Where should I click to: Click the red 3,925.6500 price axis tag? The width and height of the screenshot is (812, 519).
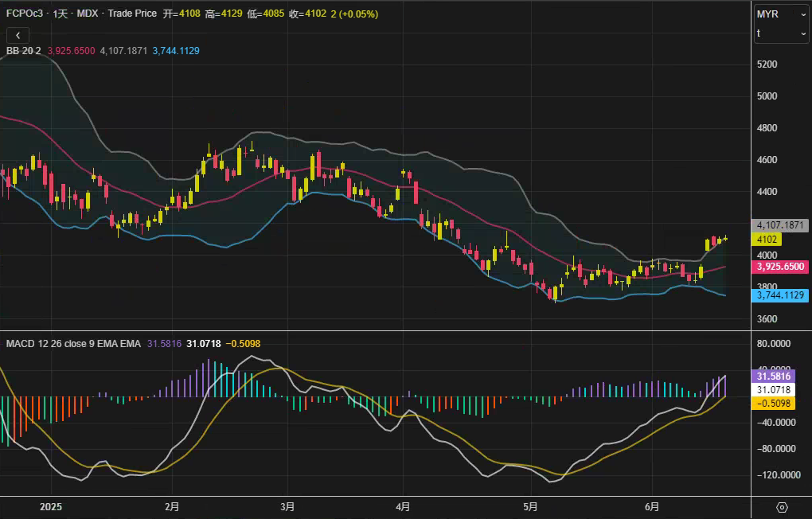click(x=780, y=267)
